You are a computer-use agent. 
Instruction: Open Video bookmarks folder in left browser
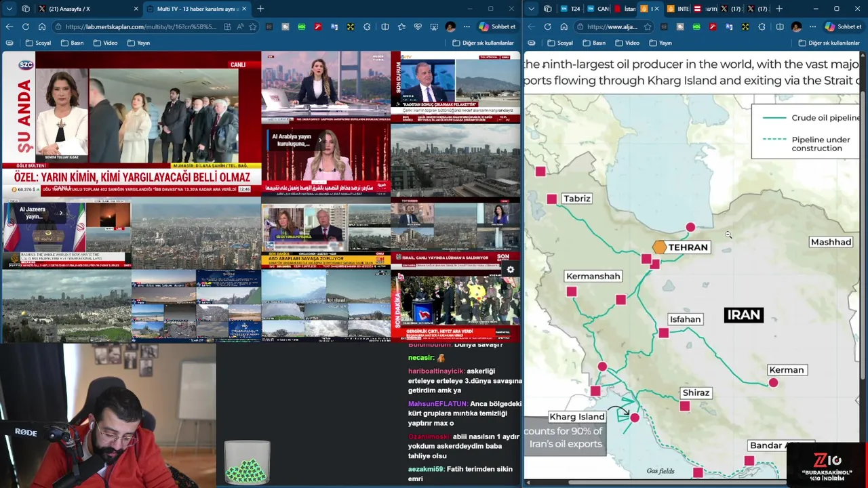pos(105,43)
